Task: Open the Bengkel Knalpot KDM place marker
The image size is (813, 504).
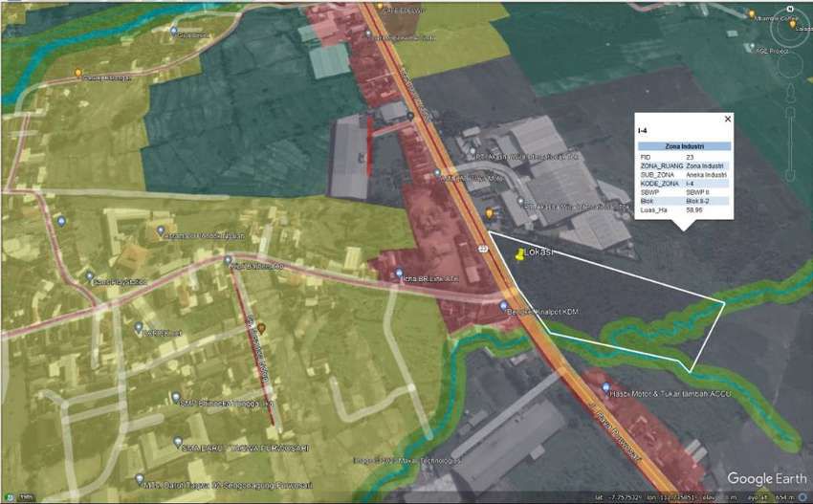Action: click(x=504, y=306)
